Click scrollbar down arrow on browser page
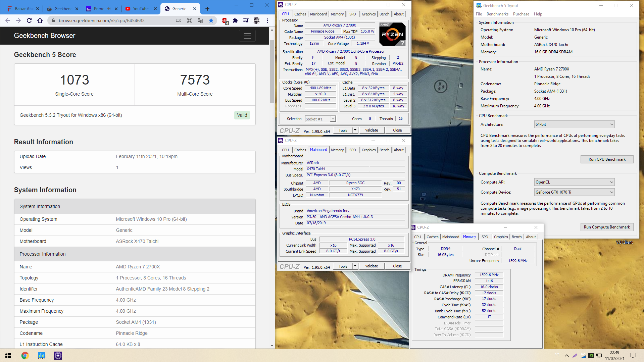 click(272, 346)
